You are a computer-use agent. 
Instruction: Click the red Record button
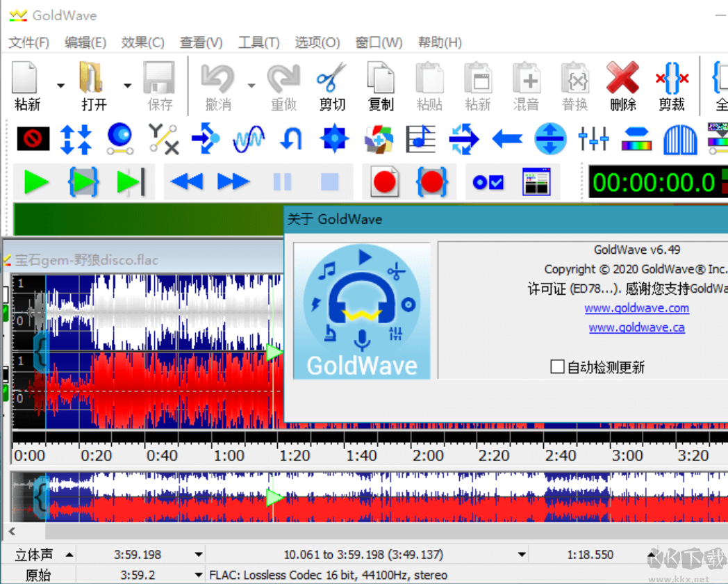pos(385,181)
